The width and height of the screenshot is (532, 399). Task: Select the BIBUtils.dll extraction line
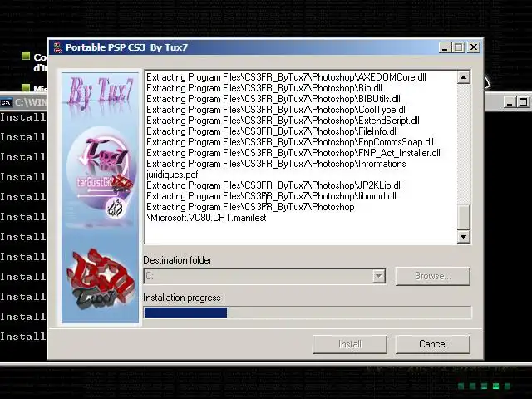tap(273, 99)
